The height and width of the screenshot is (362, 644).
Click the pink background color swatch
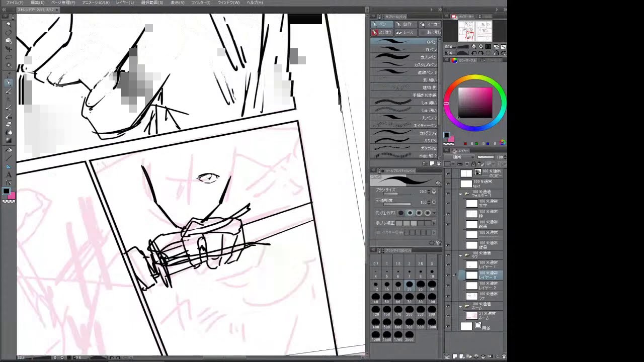point(12,196)
